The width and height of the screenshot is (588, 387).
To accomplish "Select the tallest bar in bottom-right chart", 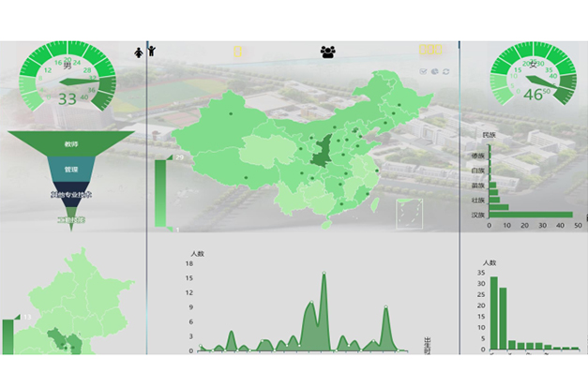I will pos(494,313).
